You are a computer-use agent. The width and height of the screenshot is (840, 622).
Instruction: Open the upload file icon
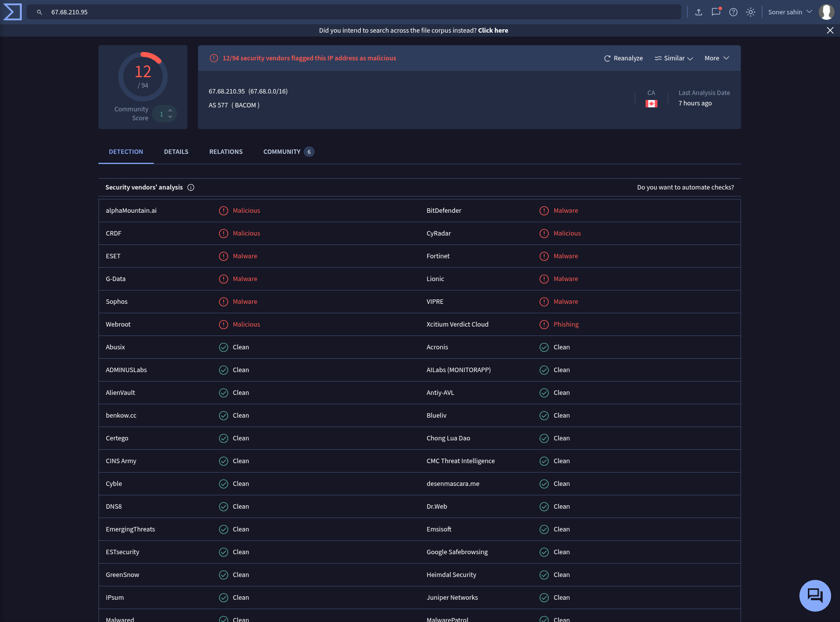click(699, 12)
